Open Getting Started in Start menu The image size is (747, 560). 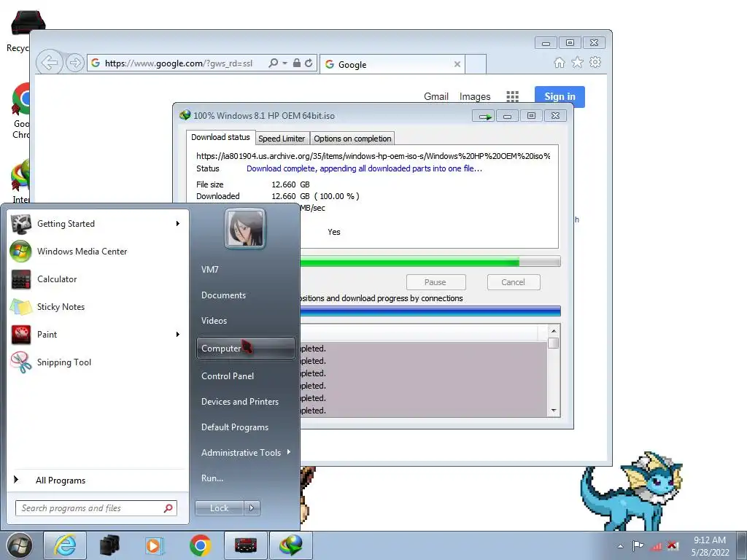coord(97,224)
